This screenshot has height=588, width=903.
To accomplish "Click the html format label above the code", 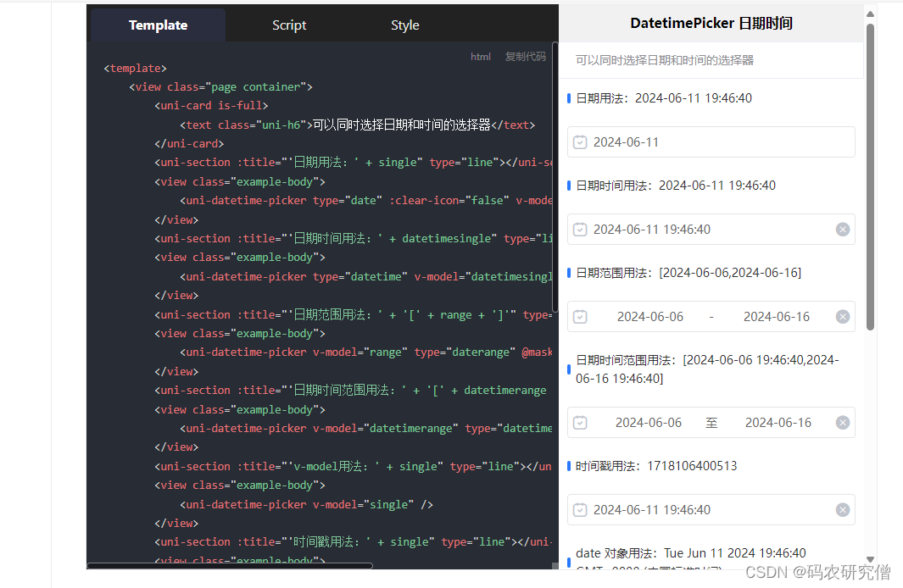I will tap(481, 56).
